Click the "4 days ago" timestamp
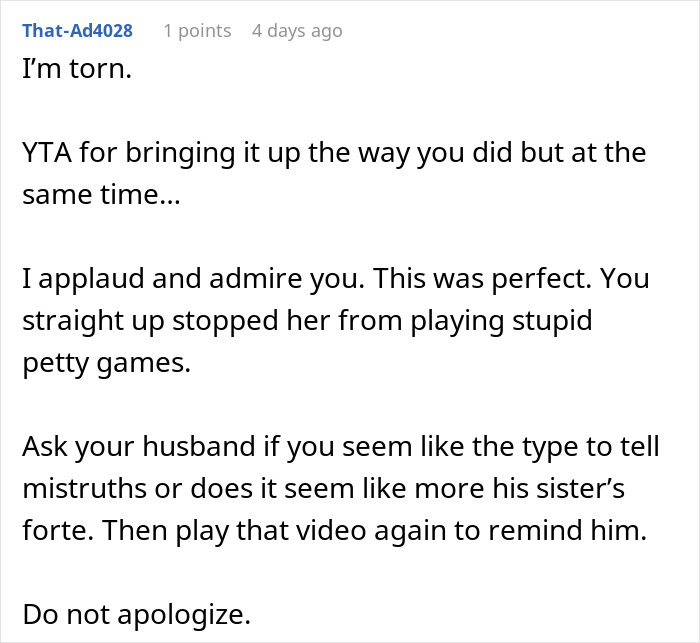700x643 pixels. tap(297, 31)
